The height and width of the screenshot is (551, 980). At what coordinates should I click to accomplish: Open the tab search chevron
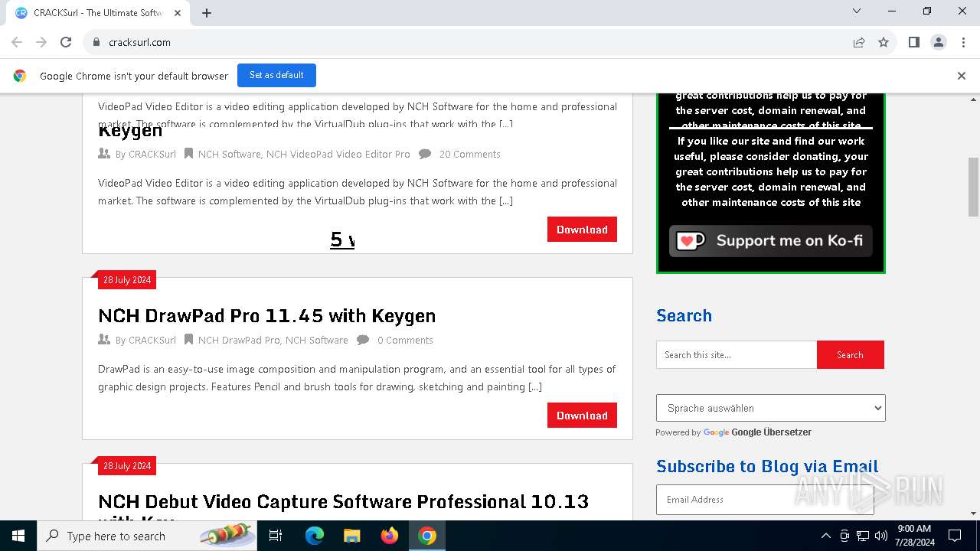(857, 11)
